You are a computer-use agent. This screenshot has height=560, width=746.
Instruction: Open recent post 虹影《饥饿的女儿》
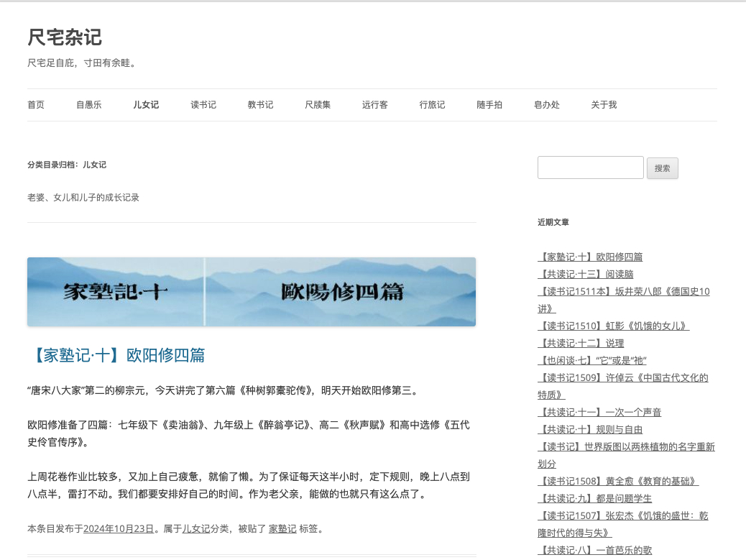[613, 326]
